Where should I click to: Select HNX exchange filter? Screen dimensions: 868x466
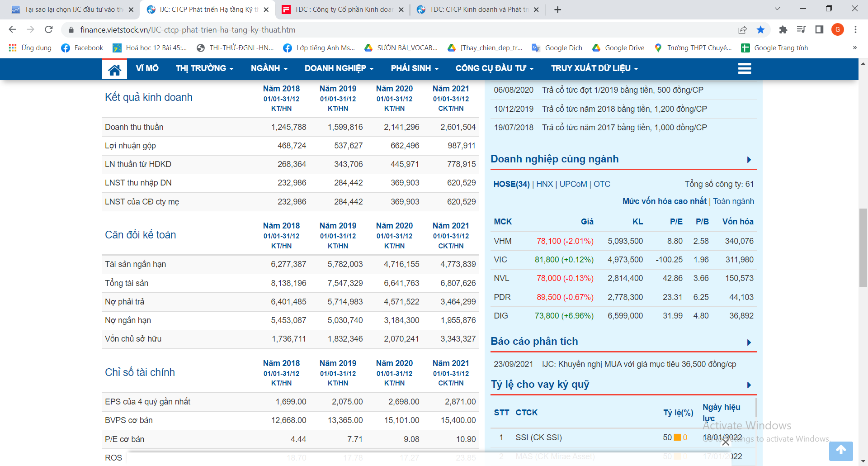[x=544, y=184]
